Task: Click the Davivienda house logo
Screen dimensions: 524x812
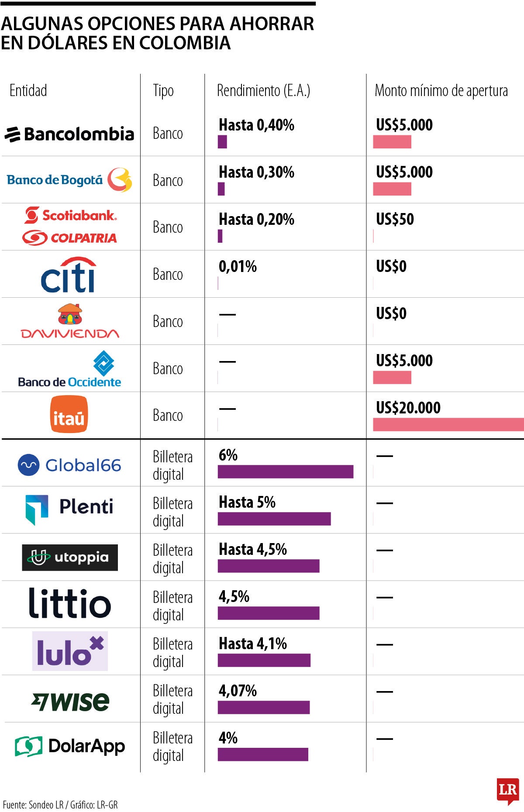Action: [70, 321]
